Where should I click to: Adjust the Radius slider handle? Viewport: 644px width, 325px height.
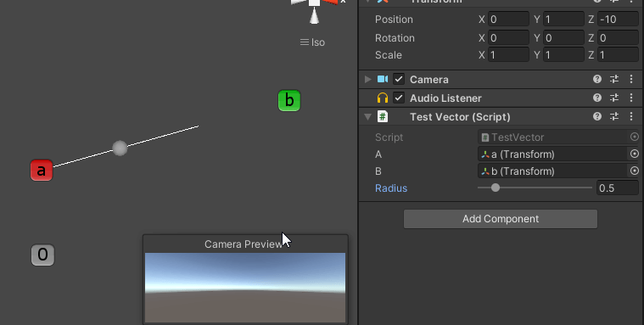pyautogui.click(x=496, y=188)
